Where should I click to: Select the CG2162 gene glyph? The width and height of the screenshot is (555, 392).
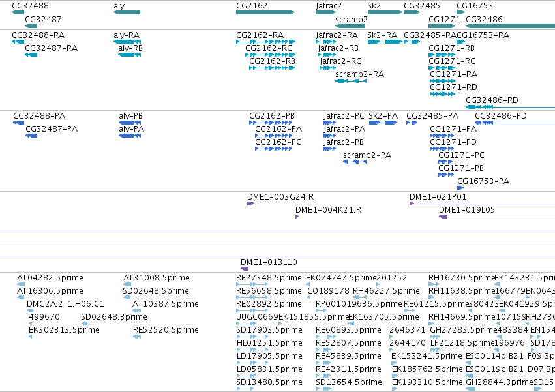265,12
